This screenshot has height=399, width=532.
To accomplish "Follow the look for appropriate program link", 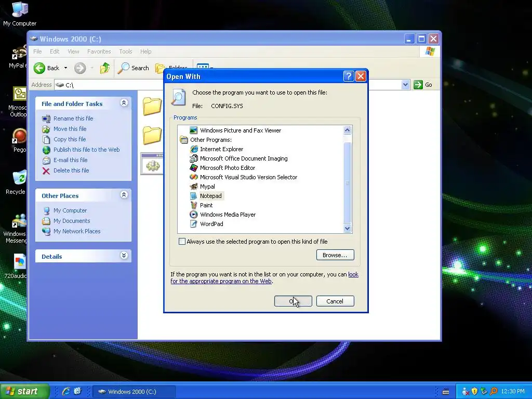I will pyautogui.click(x=264, y=278).
